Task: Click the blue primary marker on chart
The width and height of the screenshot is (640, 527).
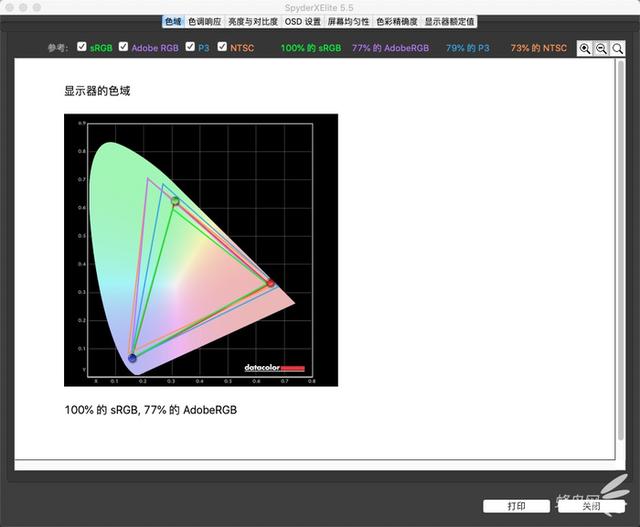Action: (132, 358)
